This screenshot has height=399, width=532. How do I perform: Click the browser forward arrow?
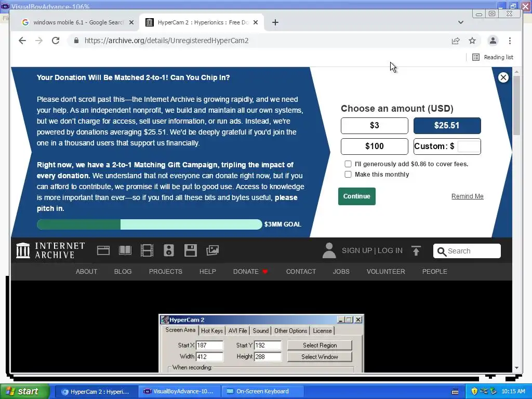click(x=39, y=41)
